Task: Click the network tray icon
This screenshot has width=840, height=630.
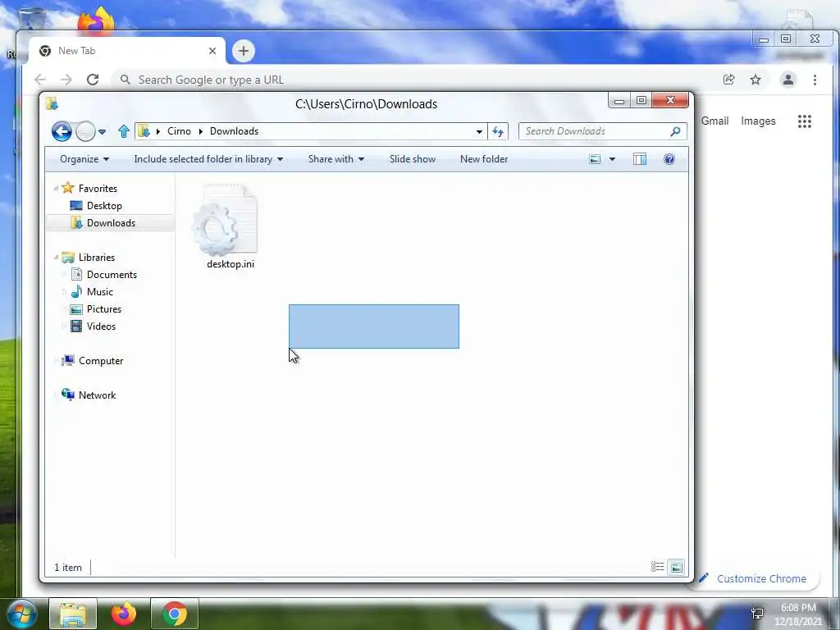Action: click(x=757, y=613)
